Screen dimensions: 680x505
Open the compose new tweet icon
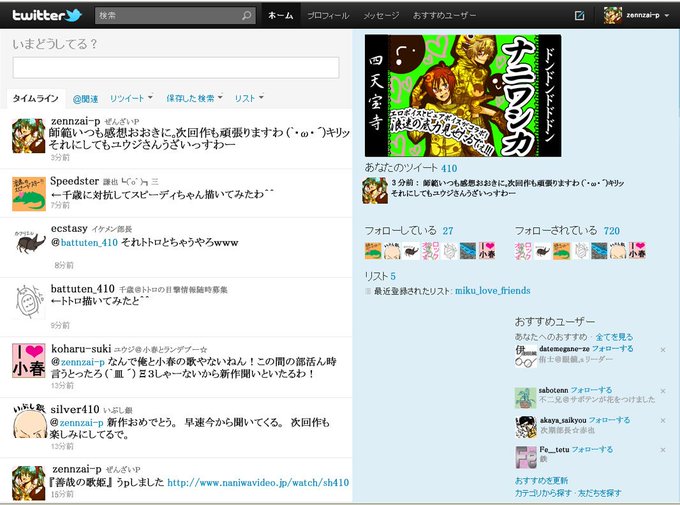click(579, 16)
